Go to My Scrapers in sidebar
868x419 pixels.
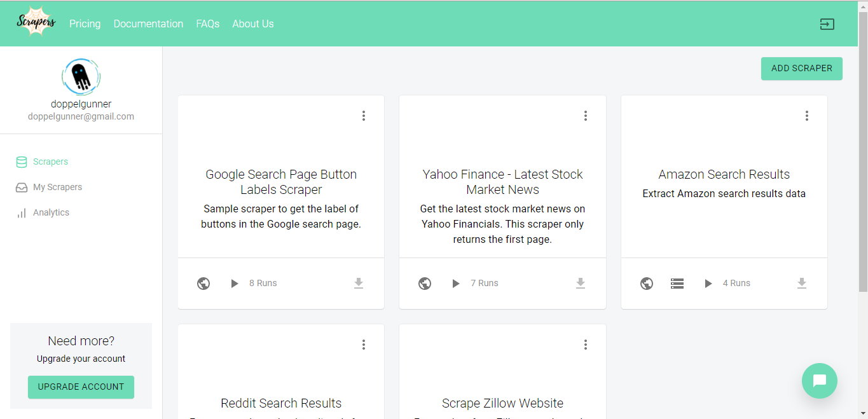(x=57, y=187)
